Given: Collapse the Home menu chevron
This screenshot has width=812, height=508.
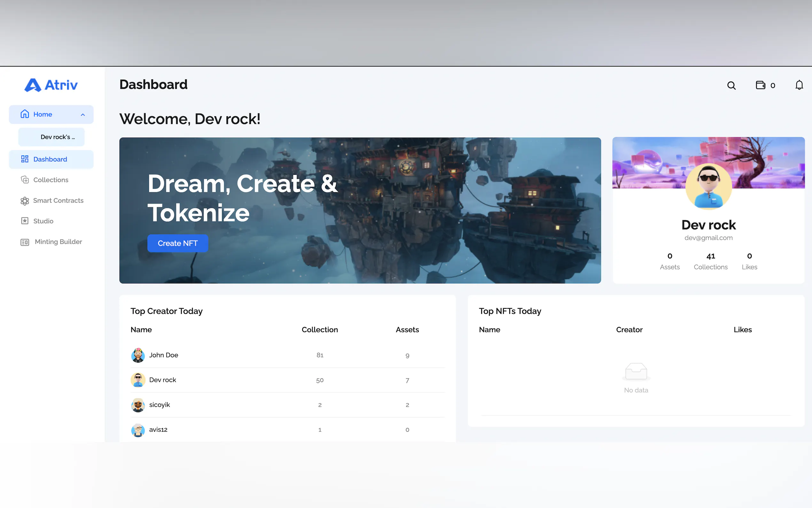Looking at the screenshot, I should pyautogui.click(x=83, y=115).
